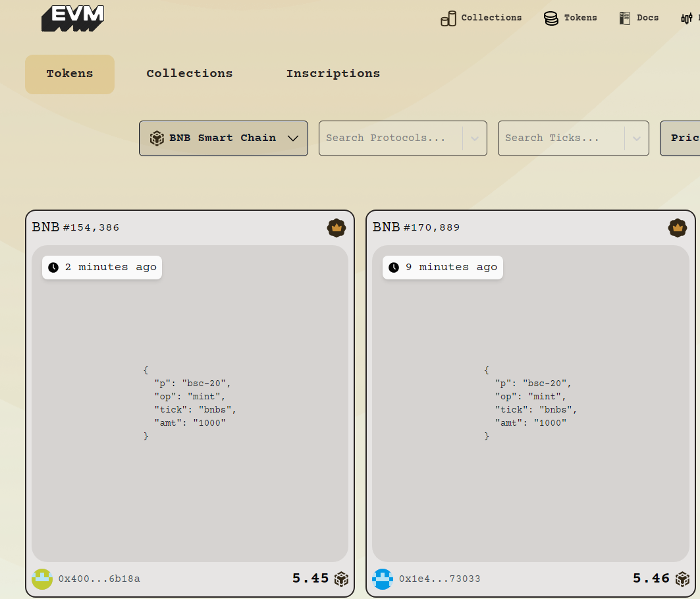Focus the Search Protocols field

point(402,138)
